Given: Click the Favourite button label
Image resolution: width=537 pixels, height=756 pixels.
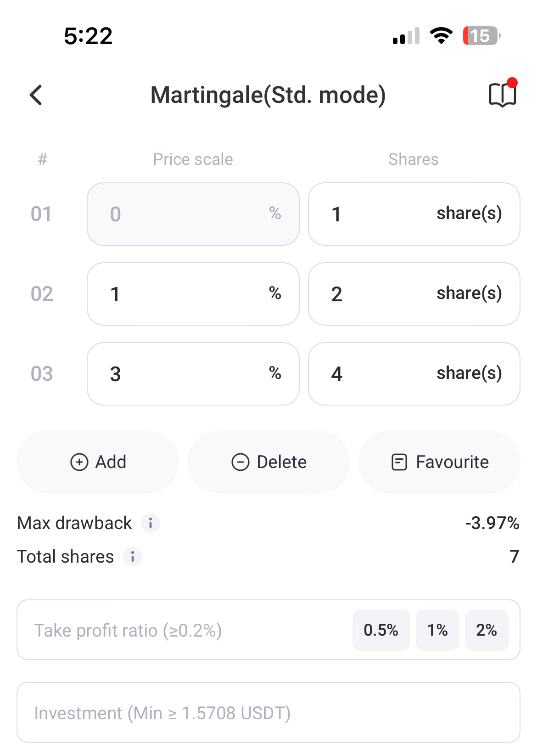Looking at the screenshot, I should coord(452,462).
